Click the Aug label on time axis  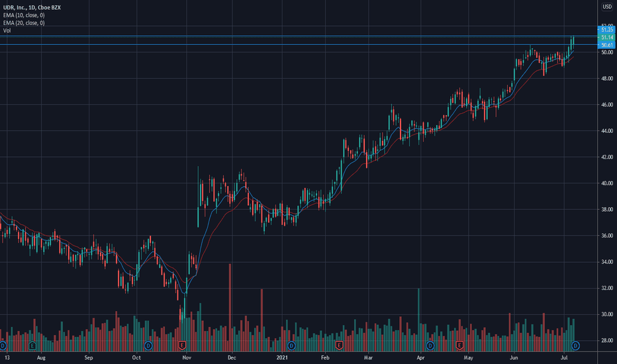tap(41, 357)
